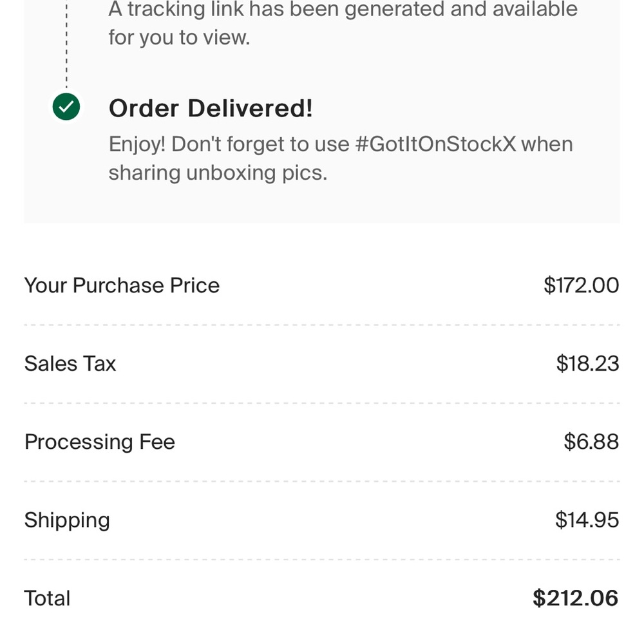This screenshot has width=644, height=644.
Task: Click the Sales Tax label
Action: coord(70,364)
